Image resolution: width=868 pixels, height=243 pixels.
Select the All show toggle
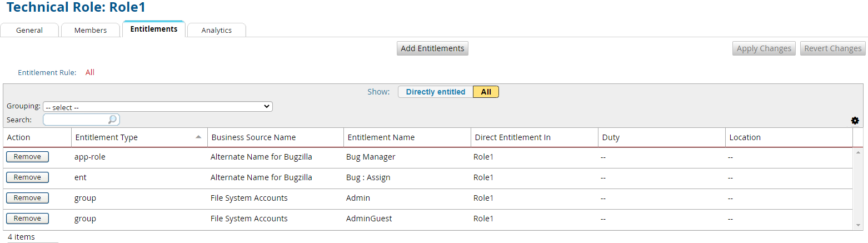(x=486, y=92)
